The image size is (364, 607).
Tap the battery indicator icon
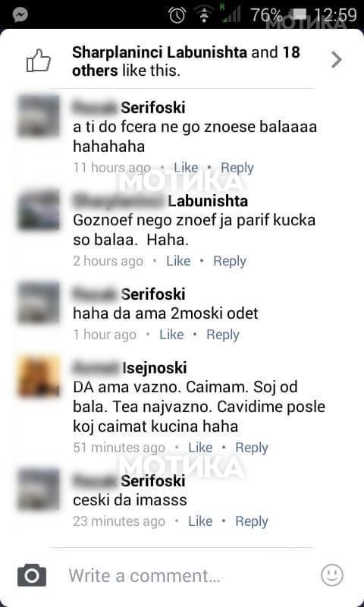[300, 14]
